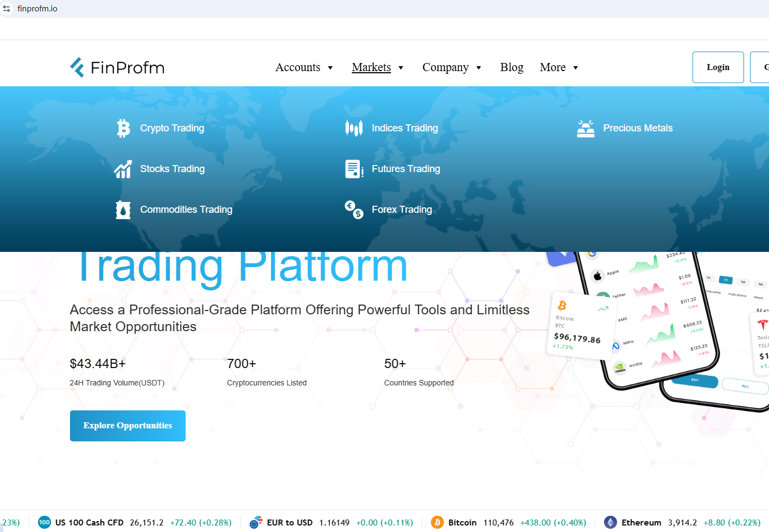
Task: Expand the More dropdown arrow
Action: point(576,68)
